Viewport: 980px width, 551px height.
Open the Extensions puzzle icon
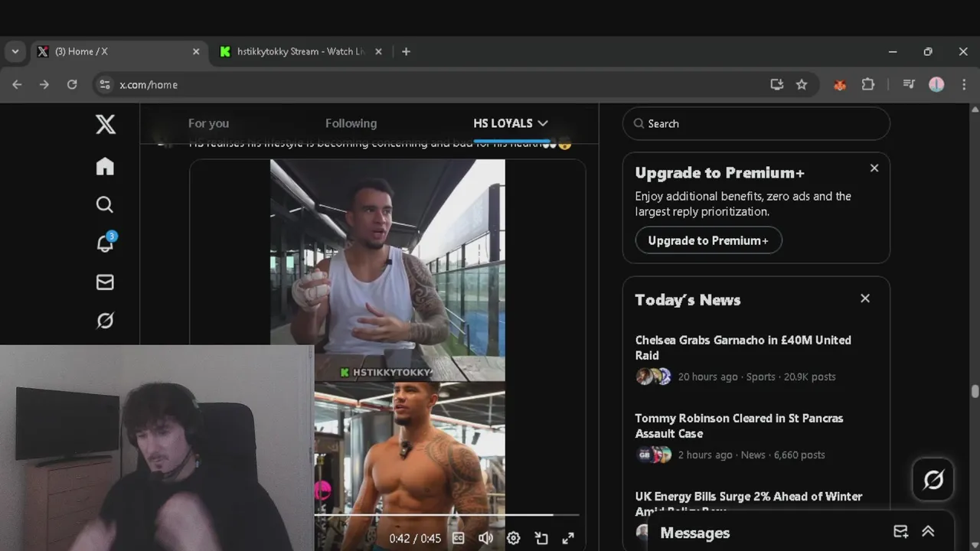point(868,84)
